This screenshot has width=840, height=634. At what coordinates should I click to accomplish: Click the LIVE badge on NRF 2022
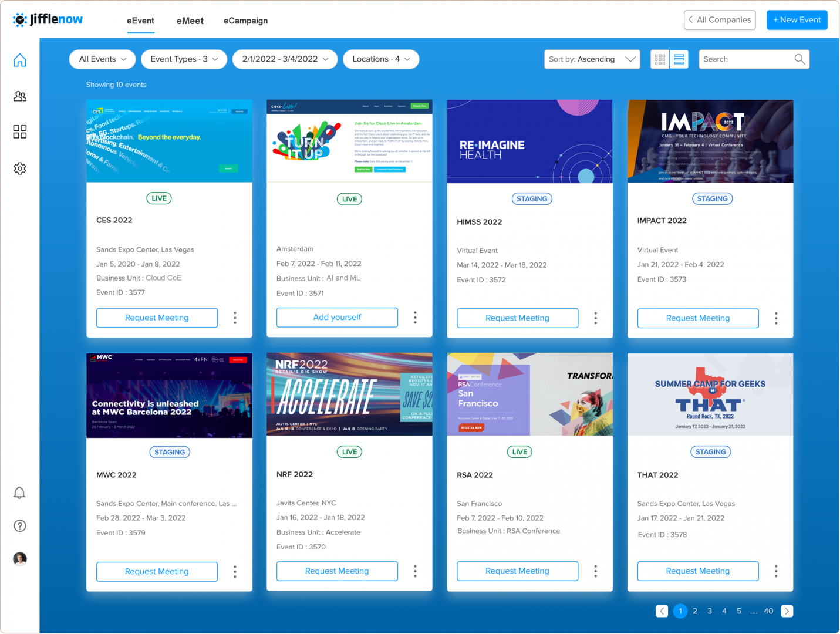pos(349,451)
